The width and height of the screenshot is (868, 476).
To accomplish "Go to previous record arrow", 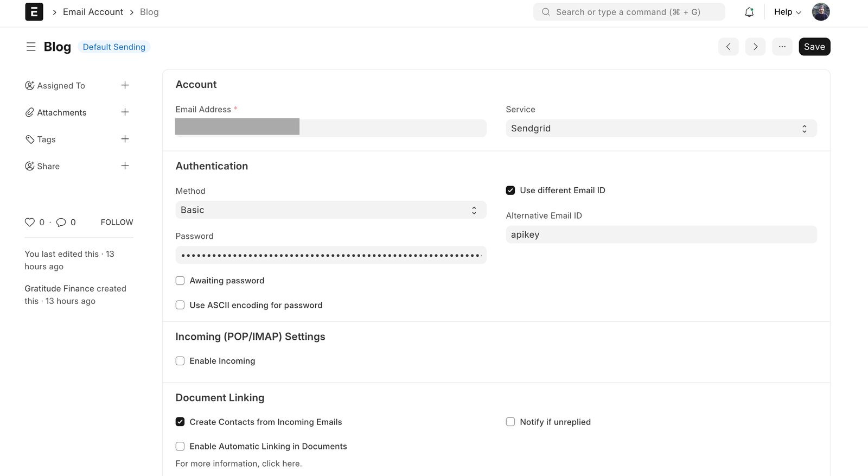I will (x=729, y=47).
